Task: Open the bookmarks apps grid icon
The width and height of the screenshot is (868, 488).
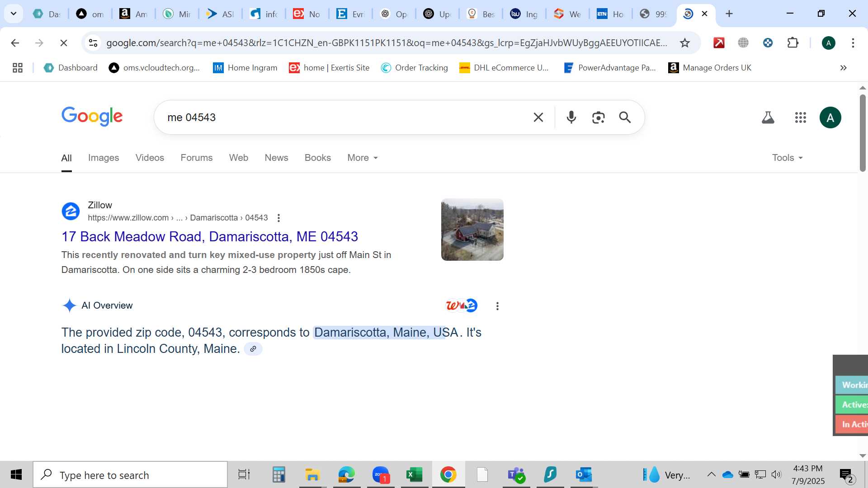Action: point(18,68)
